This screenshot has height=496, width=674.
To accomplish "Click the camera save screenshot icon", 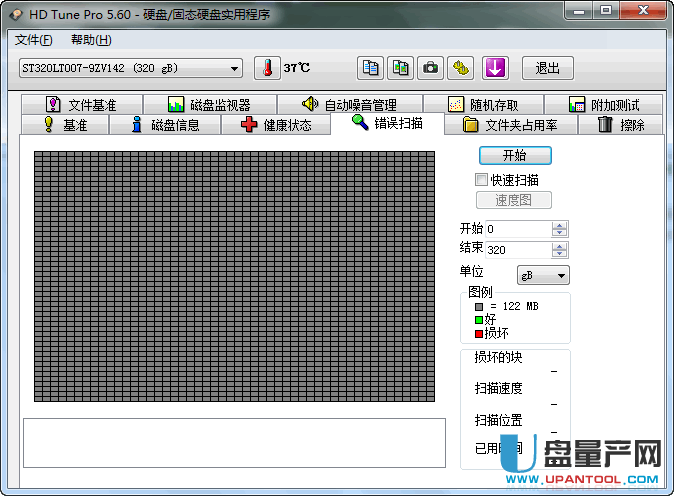I will tap(430, 68).
